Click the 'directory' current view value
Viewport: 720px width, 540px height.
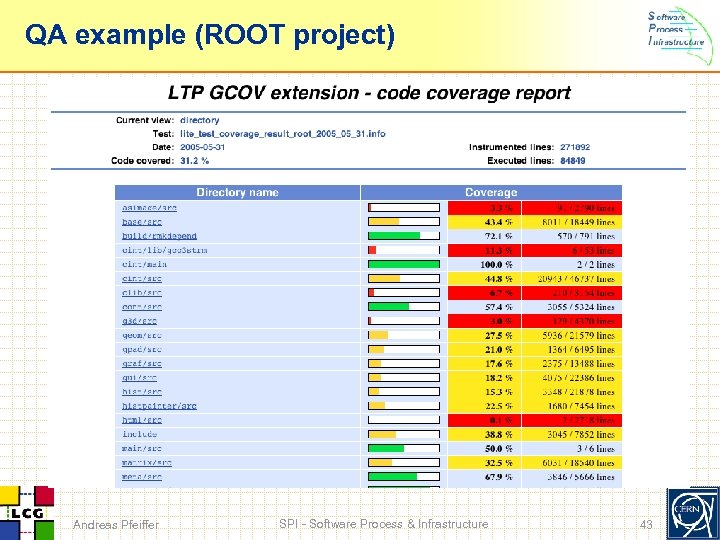(200, 120)
